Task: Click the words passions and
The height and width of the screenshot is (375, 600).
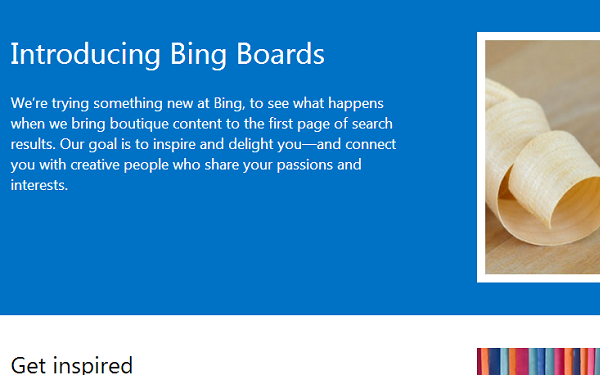Action: click(x=319, y=165)
